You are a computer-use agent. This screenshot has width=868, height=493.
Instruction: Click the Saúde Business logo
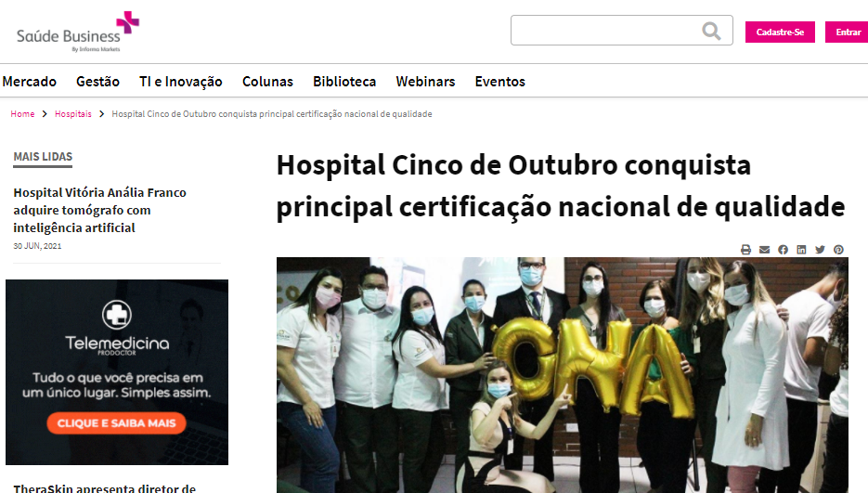(x=78, y=33)
